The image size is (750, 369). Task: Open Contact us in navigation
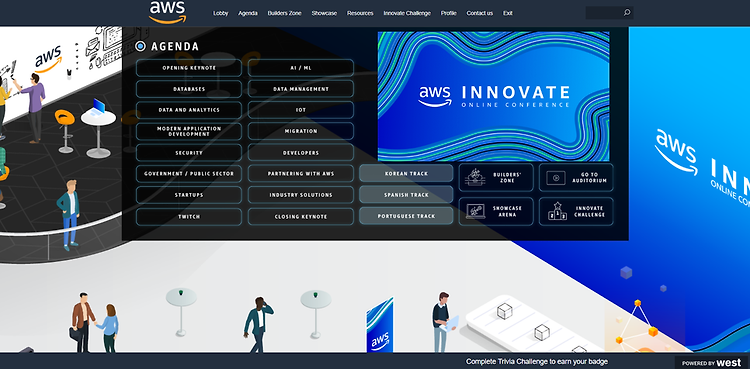(480, 13)
